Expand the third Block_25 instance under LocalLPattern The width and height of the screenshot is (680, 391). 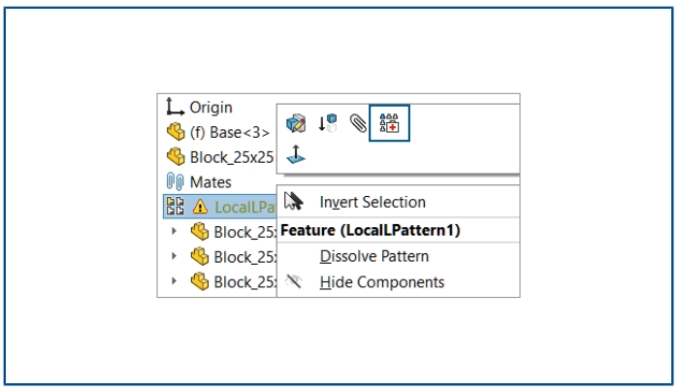pos(174,281)
